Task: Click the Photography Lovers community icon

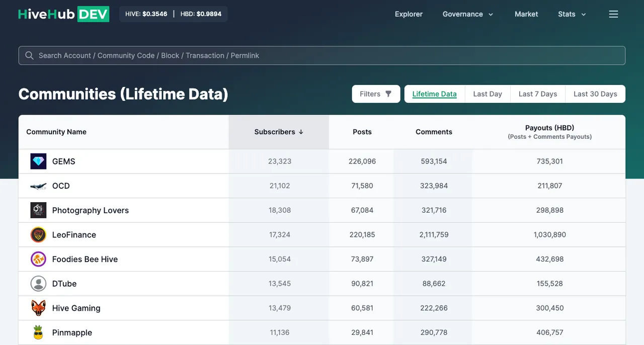Action: point(38,210)
